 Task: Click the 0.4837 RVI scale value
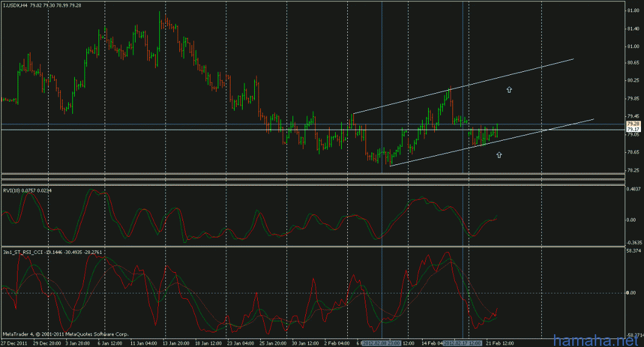(x=634, y=189)
